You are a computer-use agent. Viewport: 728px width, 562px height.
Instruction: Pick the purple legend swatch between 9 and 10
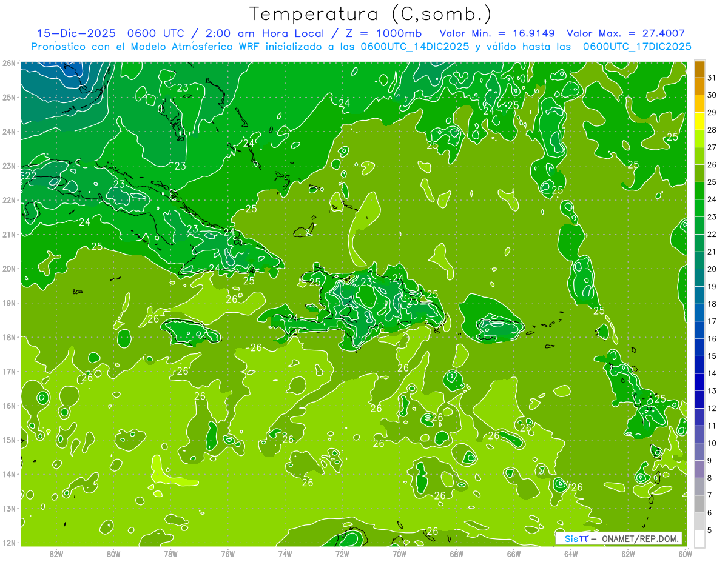coord(699,452)
